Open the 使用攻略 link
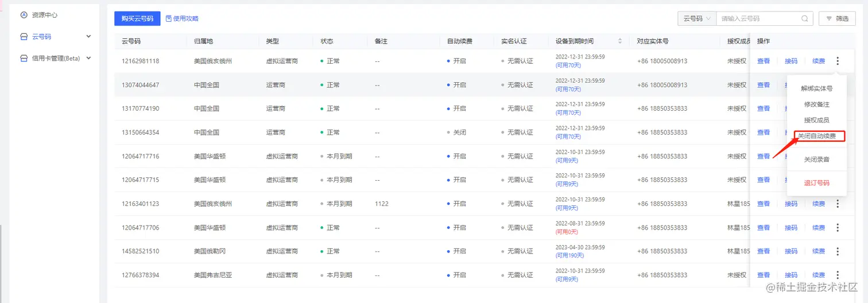Viewport: 868px width, 303px height. pos(185,18)
